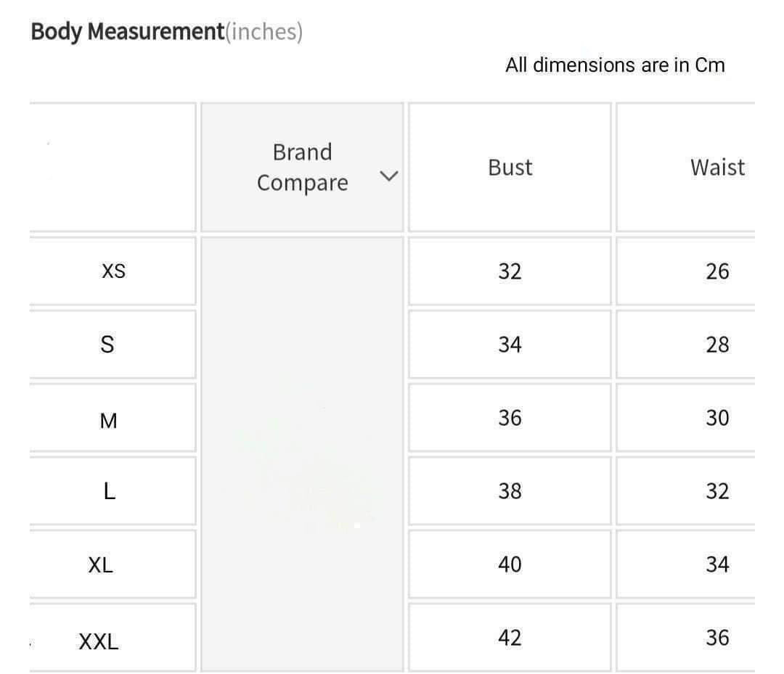This screenshot has width=784, height=674.
Task: Click the Brand Compare column header
Action: [302, 168]
